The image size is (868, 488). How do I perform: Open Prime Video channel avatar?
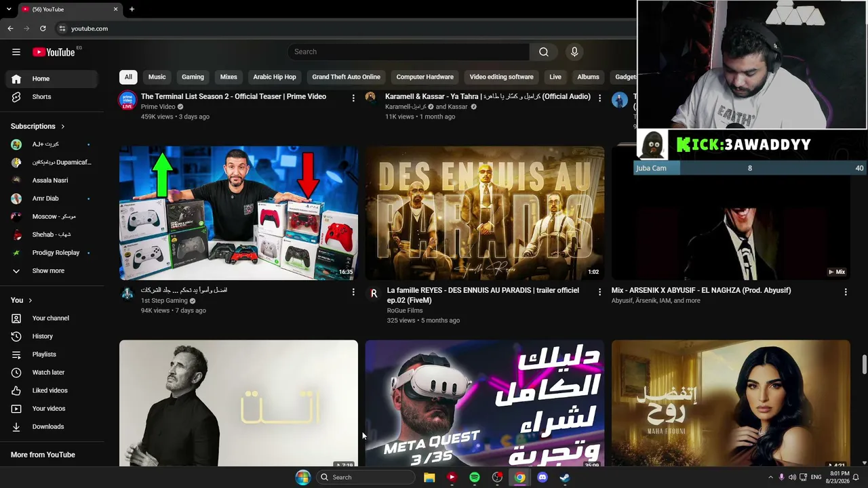pyautogui.click(x=127, y=100)
